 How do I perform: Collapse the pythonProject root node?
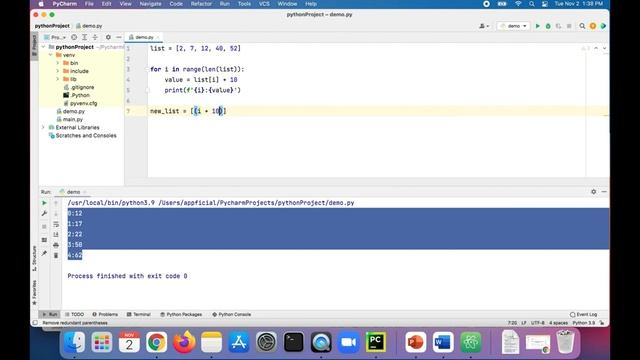pos(43,47)
